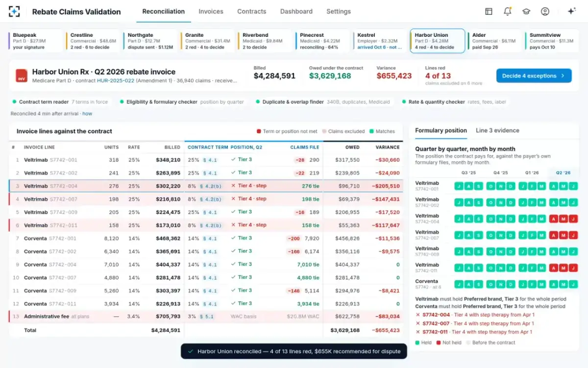This screenshot has width=588, height=368.
Task: Open the Settings tab
Action: click(339, 11)
